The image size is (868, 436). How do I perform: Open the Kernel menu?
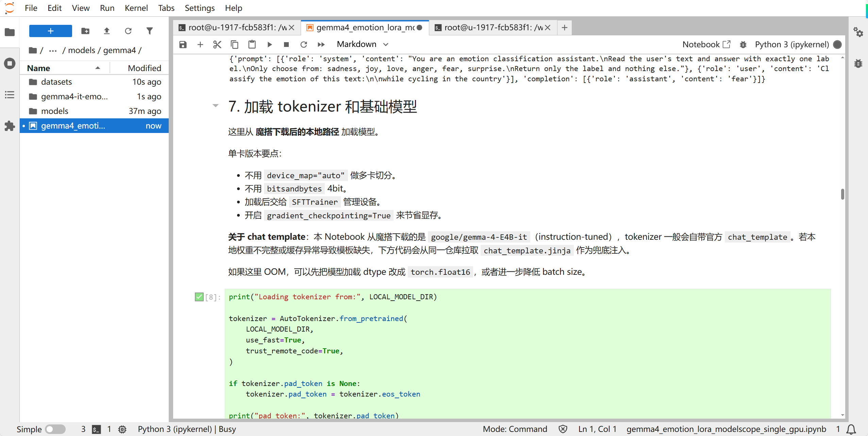[136, 8]
